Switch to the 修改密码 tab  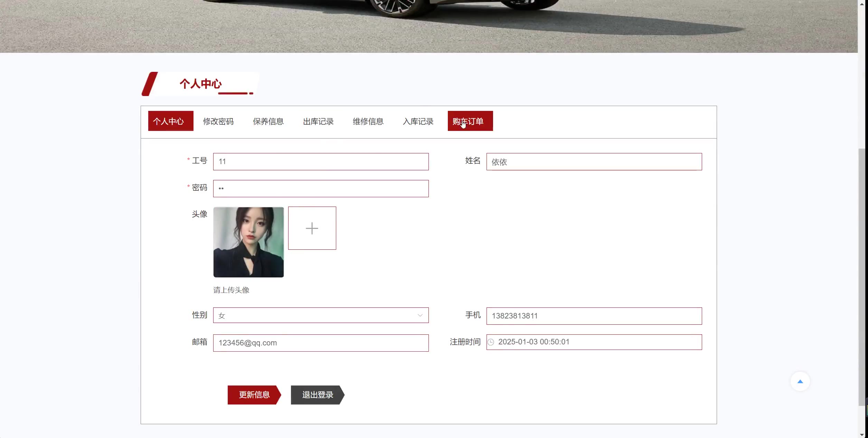click(218, 121)
